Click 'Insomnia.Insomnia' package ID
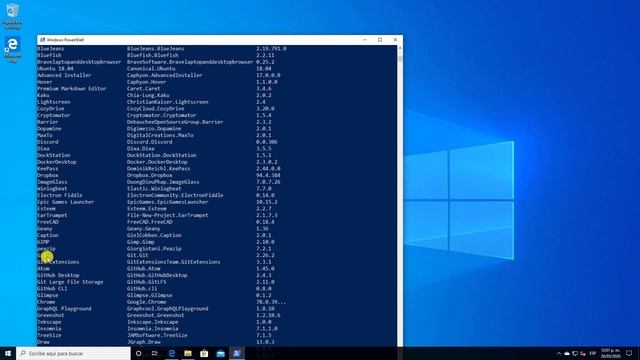Viewport: 640px width, 360px height. click(153, 329)
